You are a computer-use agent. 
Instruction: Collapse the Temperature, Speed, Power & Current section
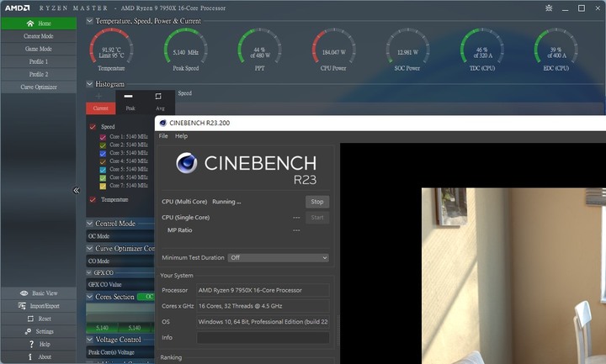click(x=89, y=21)
